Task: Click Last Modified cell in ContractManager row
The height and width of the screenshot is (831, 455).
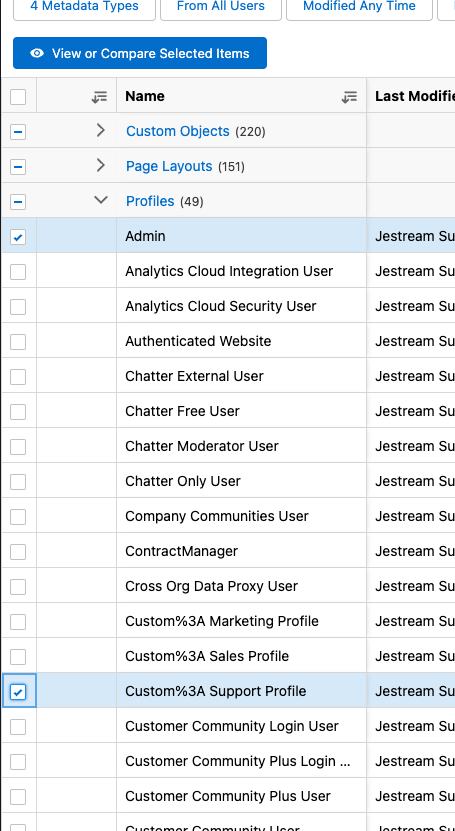Action: click(411, 551)
